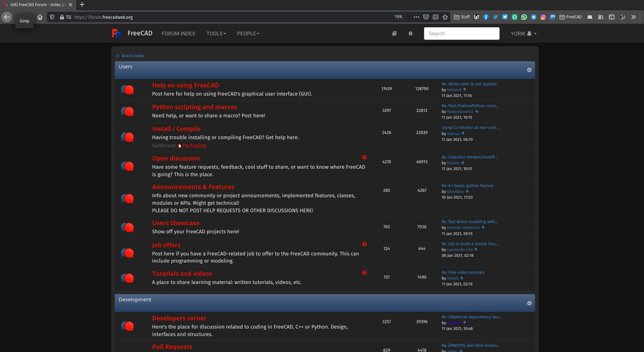Click FreeCAD brand title in navbar
This screenshot has width=644, height=352.
[x=140, y=33]
